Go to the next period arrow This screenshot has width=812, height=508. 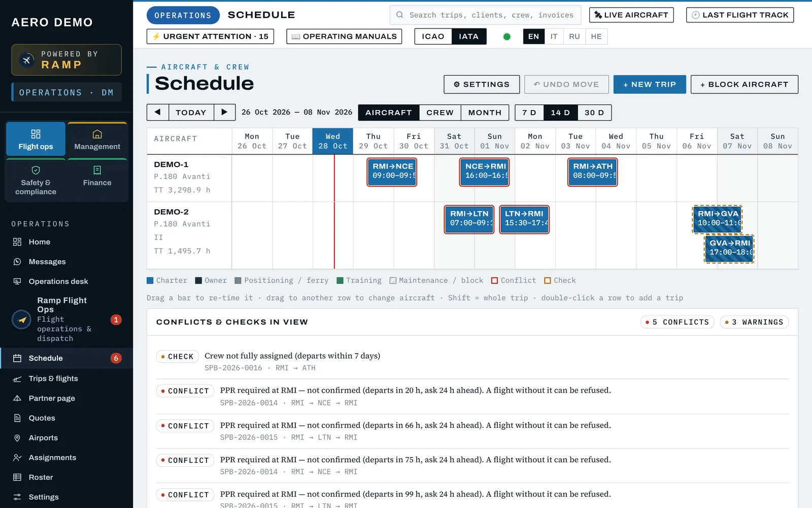(x=224, y=112)
